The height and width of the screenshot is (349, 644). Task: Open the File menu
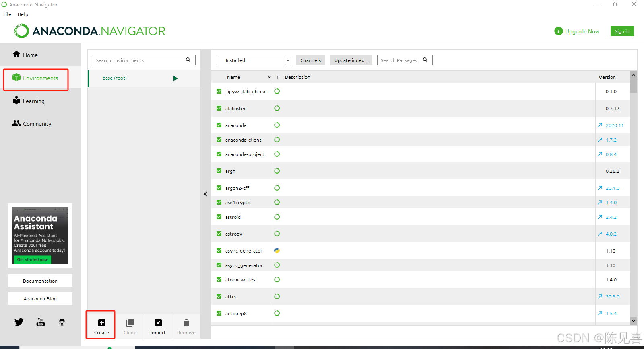pos(7,14)
